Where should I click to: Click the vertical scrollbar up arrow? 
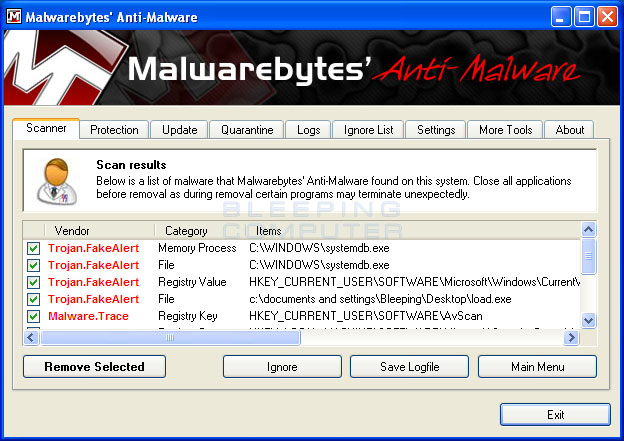589,229
